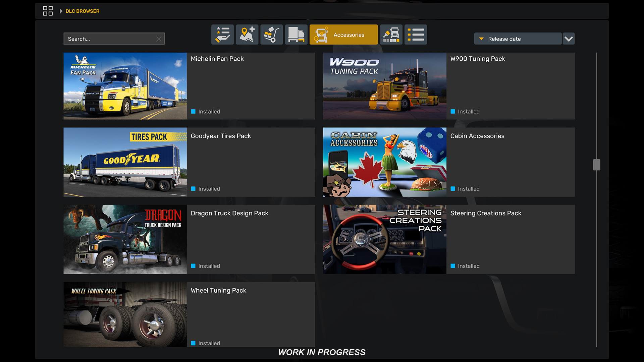Click Dragon Truck Design Pack title

(229, 213)
